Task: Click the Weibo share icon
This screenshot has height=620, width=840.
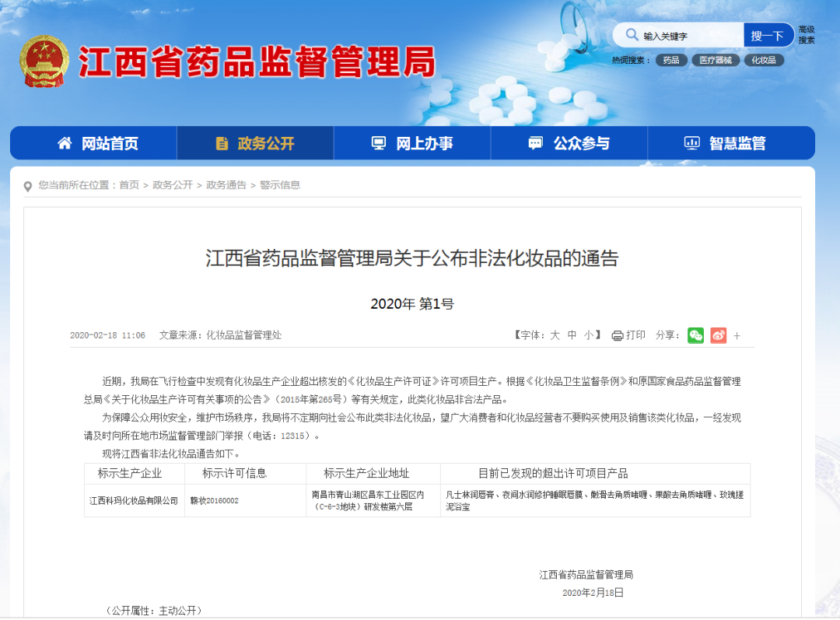Action: 718,335
